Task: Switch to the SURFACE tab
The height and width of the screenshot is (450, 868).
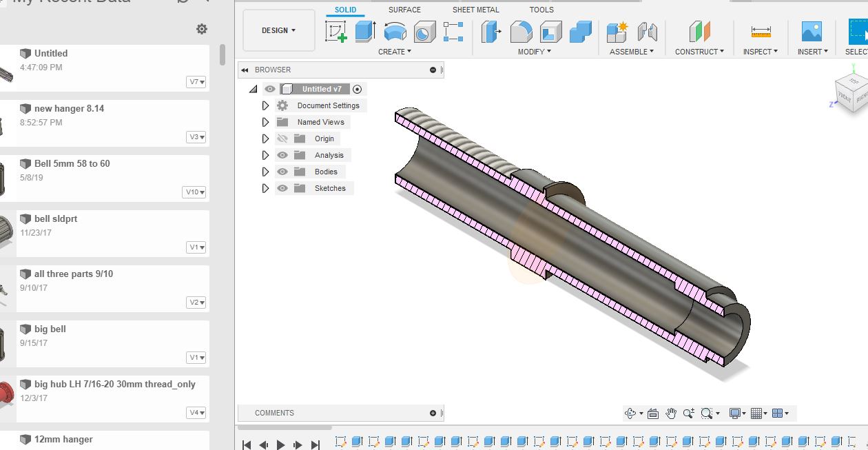Action: [404, 10]
